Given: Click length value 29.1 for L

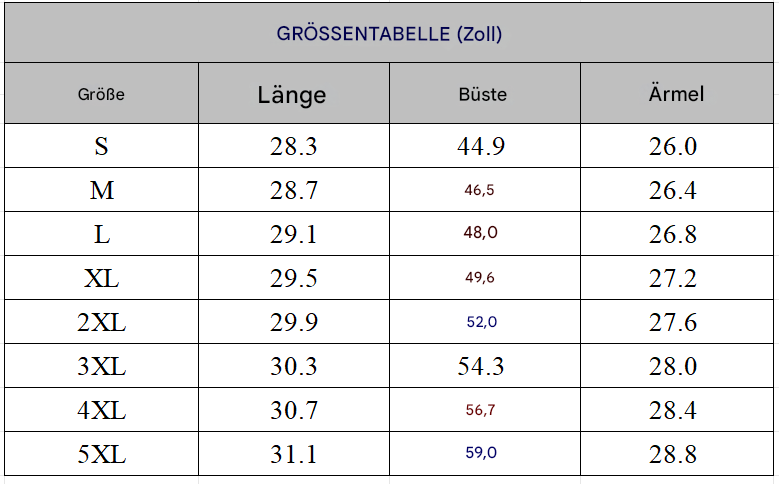Looking at the screenshot, I should pos(294,234).
